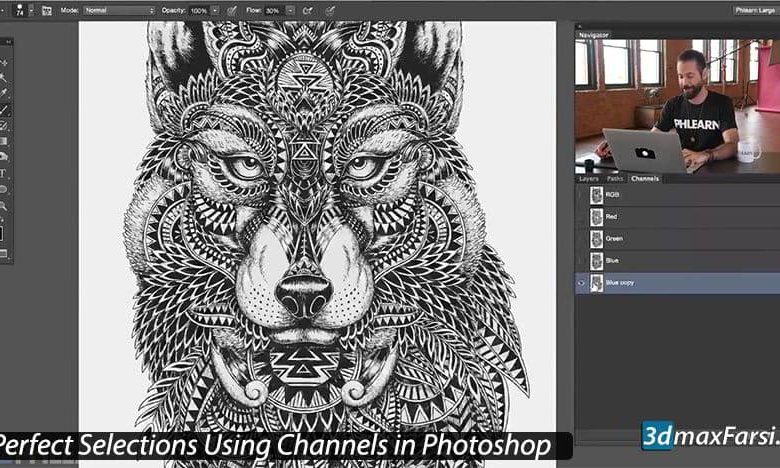Select the "Blue copy" channel name
The height and width of the screenshot is (468, 780).
coord(620,283)
